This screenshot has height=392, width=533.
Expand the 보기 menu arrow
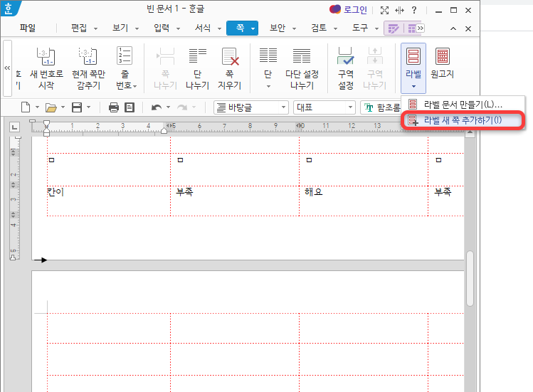(x=137, y=29)
